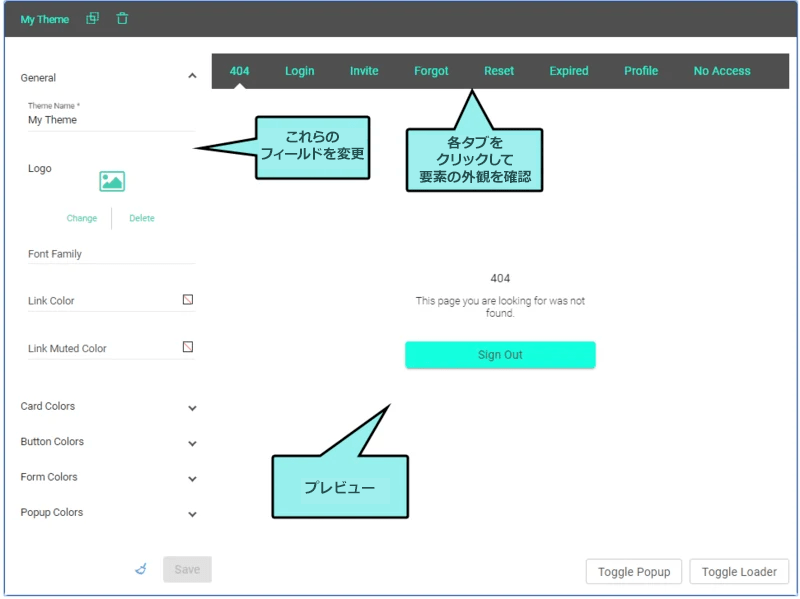800x599 pixels.
Task: Click the Change logo link
Action: point(82,218)
